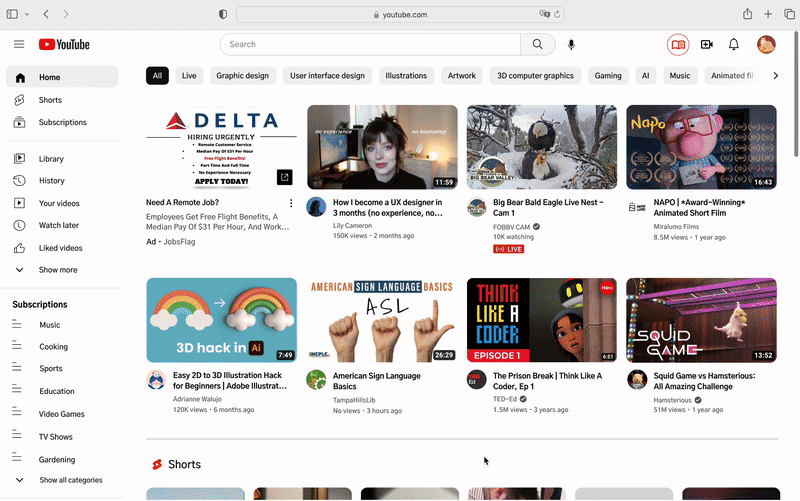Open the YouTube hamburger guide menu

[19, 44]
